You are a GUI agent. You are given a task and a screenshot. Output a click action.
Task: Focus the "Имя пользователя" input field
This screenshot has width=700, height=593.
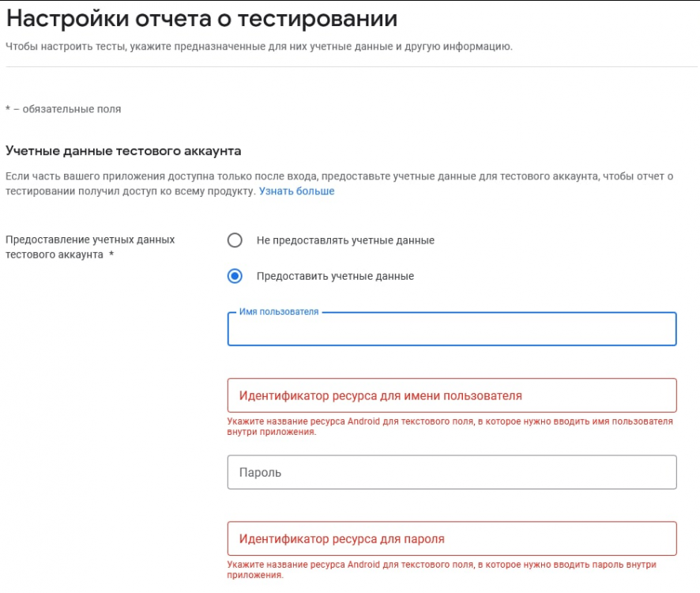coord(452,329)
